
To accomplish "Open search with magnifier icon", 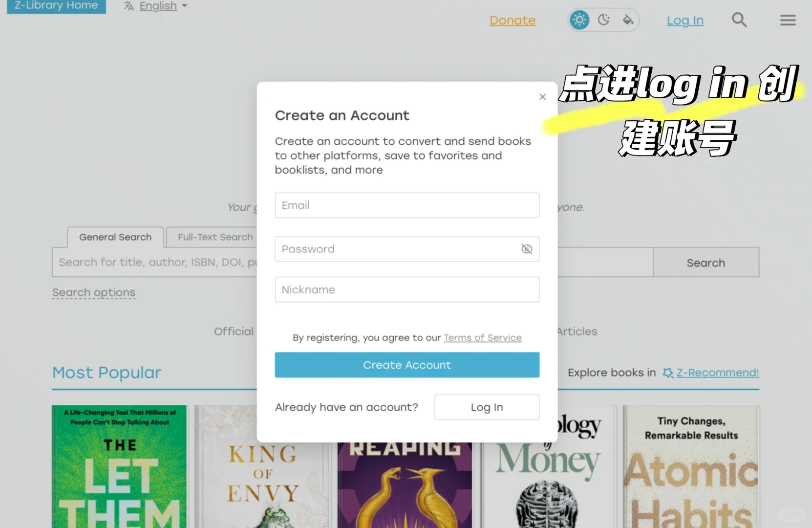I will (x=739, y=20).
